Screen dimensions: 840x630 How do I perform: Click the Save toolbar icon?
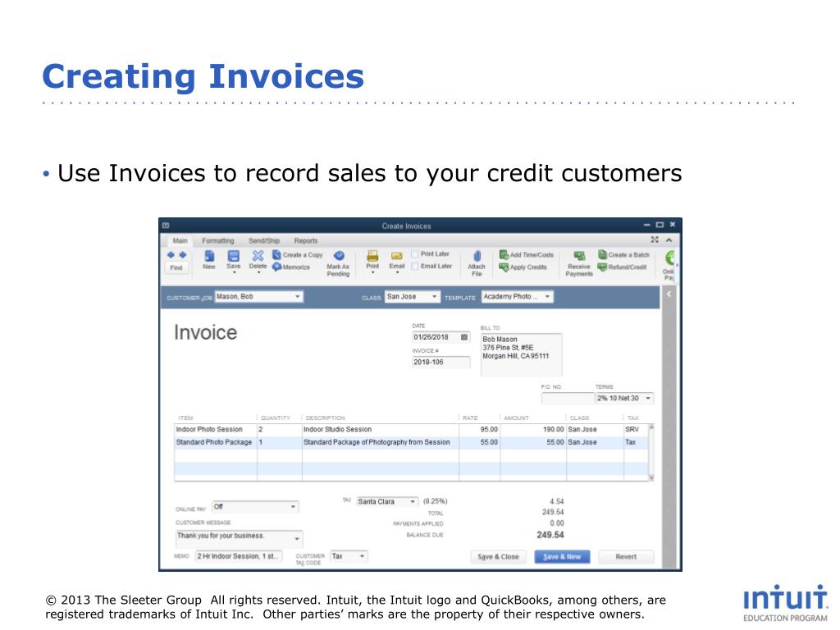[x=234, y=257]
